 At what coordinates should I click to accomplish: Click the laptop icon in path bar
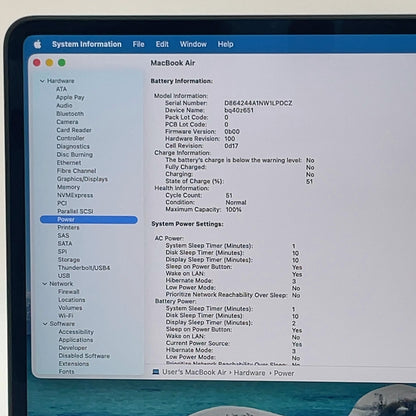tap(155, 372)
